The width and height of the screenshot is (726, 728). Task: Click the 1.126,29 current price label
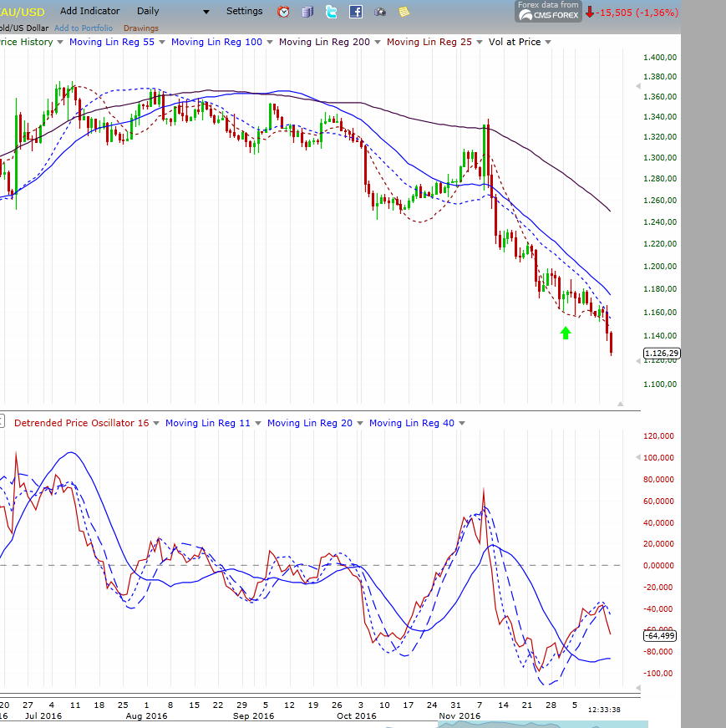coord(661,354)
